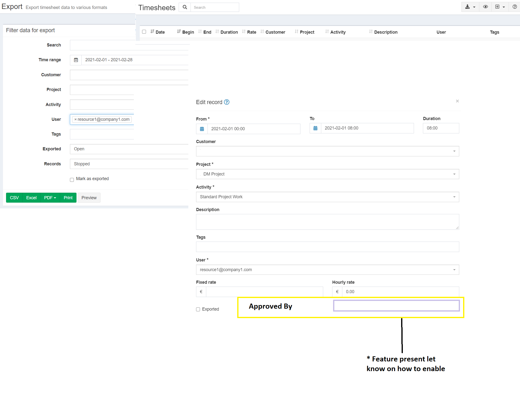The image size is (520, 420).
Task: Click the Approved By input field
Action: tap(396, 306)
